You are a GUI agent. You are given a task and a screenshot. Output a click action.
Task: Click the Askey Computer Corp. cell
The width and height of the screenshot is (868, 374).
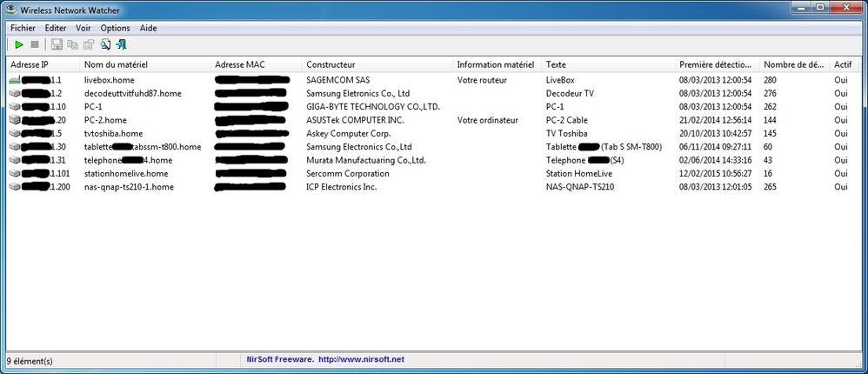(x=349, y=133)
